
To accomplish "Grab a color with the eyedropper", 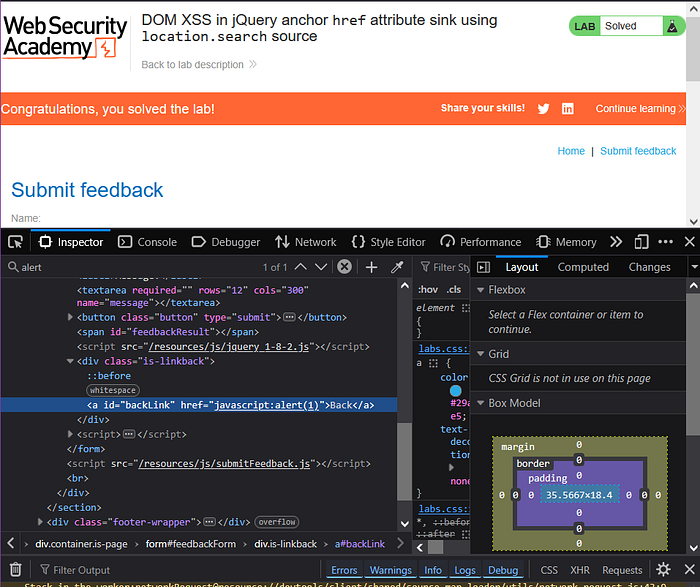I will point(397,267).
